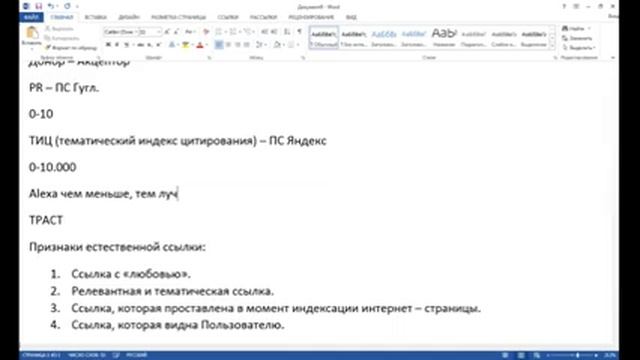This screenshot has width=640, height=360.
Task: Open the Font dialog launcher
Action: [x=209, y=58]
